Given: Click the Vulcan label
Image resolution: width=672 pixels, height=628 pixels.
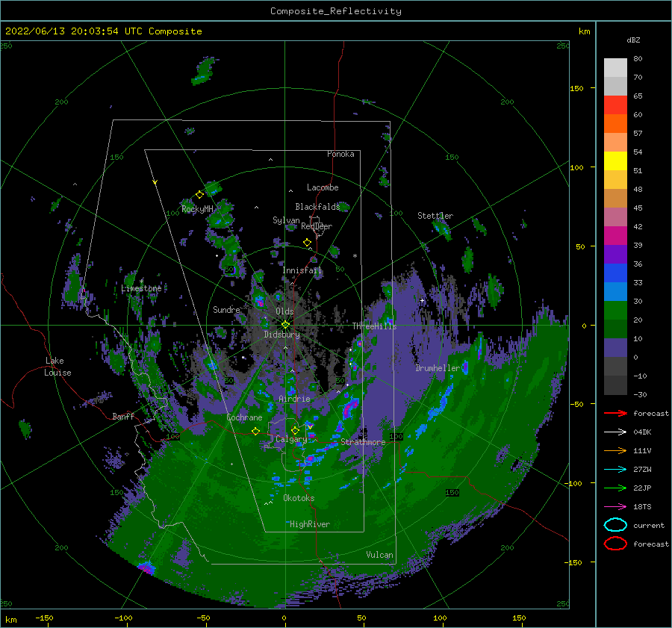Looking at the screenshot, I should 379,555.
